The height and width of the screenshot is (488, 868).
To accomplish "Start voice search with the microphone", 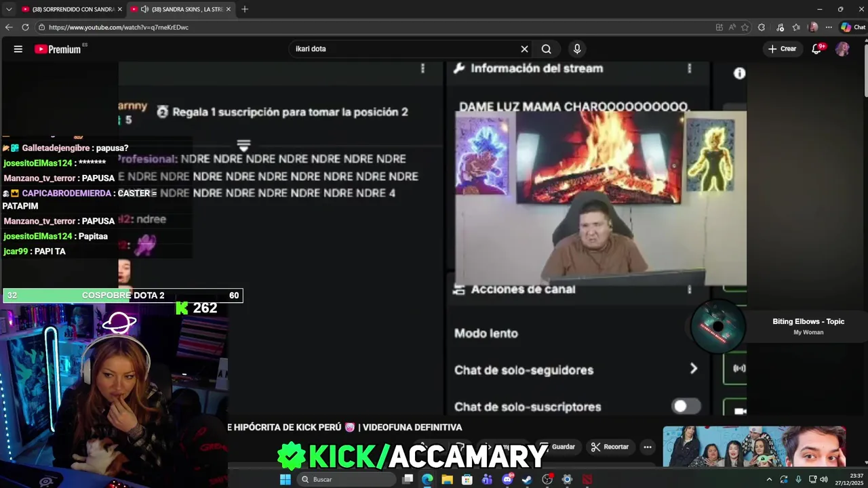I will pos(577,49).
